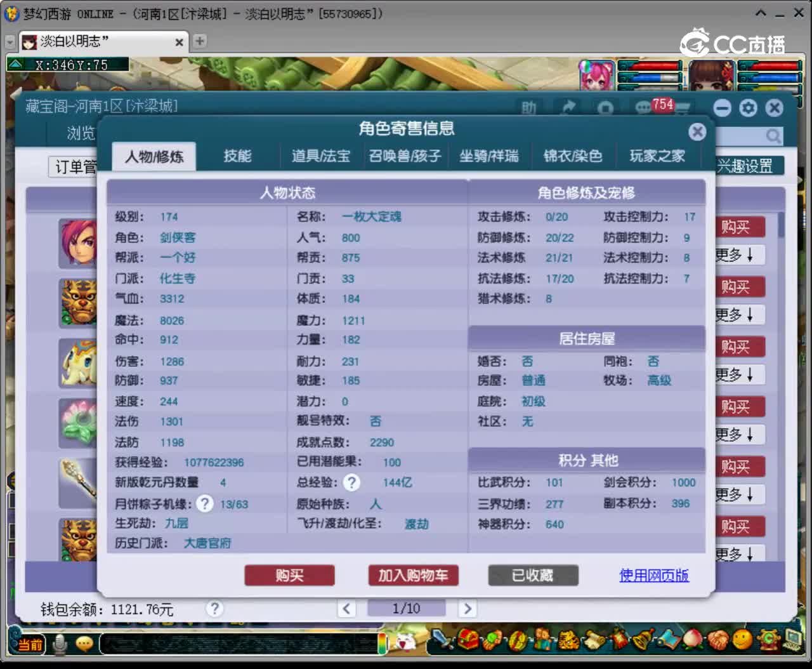Open the tab list dropdown arrow at top left
812x669 pixels.
pos(10,42)
